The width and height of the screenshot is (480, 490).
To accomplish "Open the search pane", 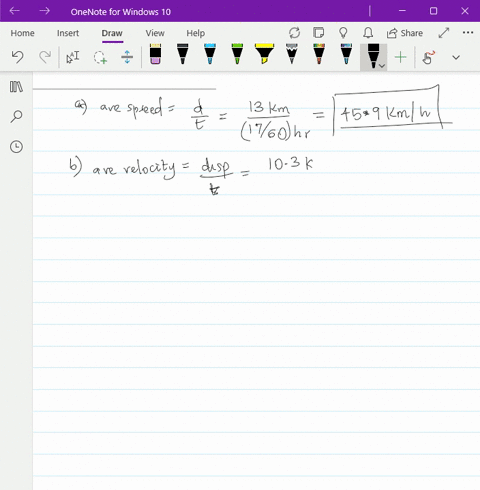I will (16, 116).
